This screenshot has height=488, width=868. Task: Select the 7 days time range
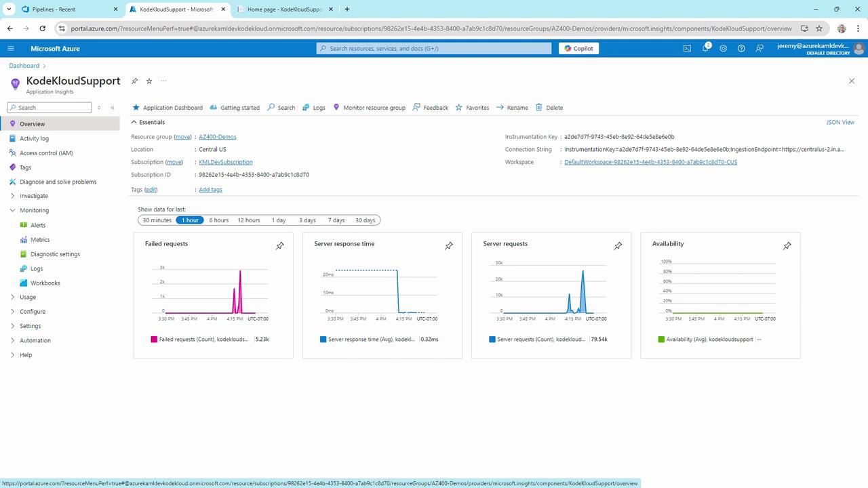336,220
